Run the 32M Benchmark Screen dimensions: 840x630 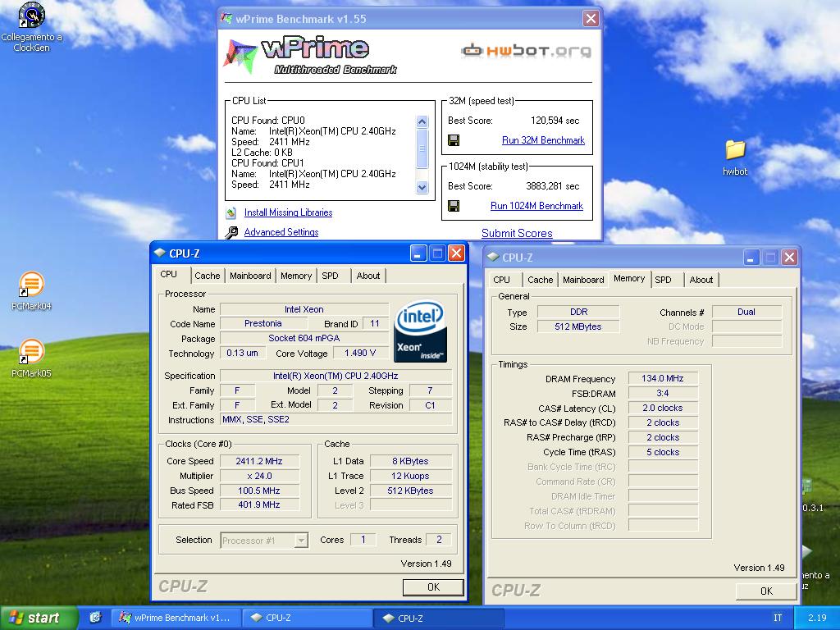[543, 140]
